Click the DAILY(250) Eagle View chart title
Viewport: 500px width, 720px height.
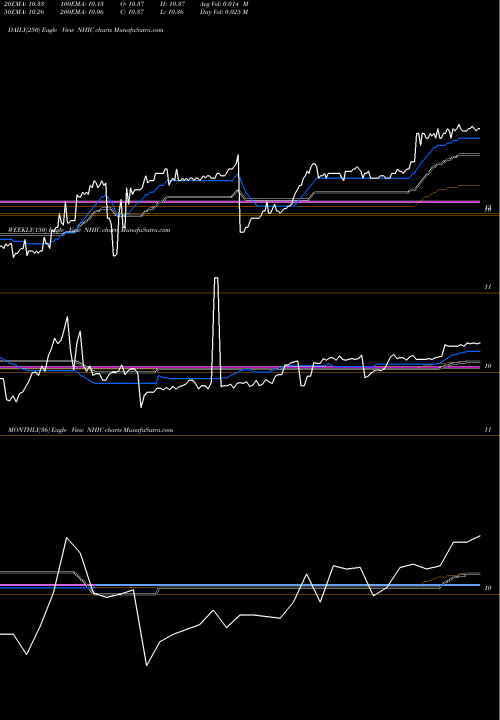86,30
